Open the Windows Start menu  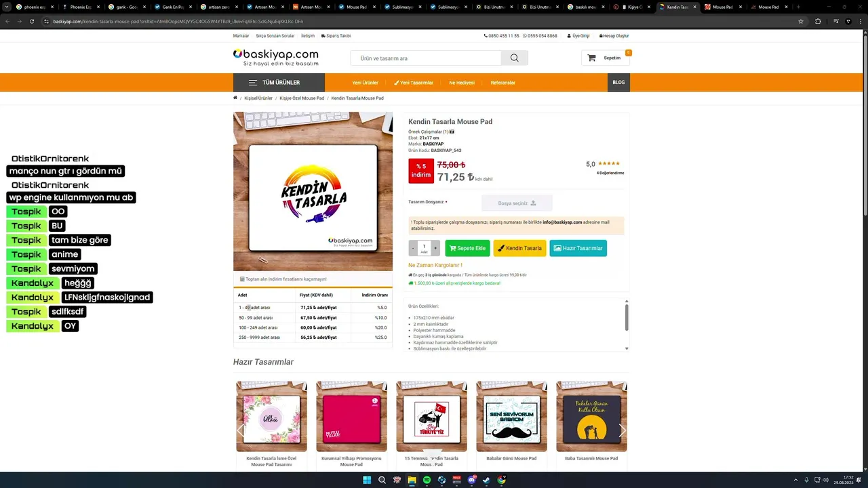(367, 480)
